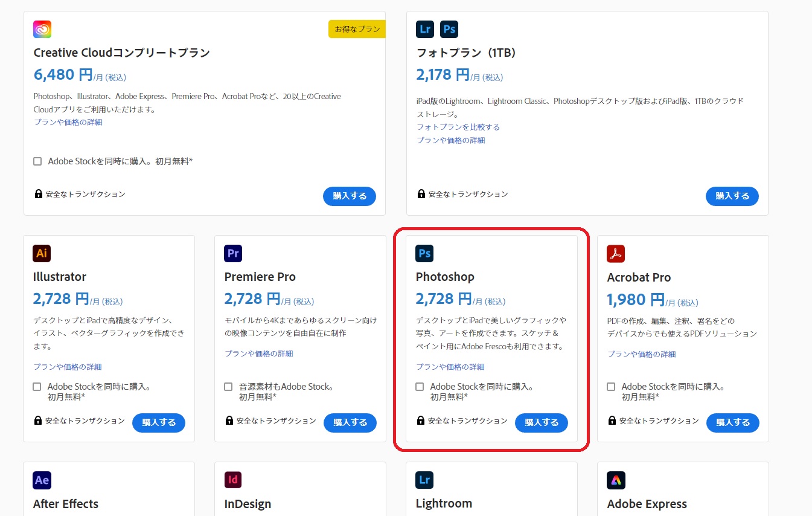
Task: Click the Illustrator Ai app icon
Action: pyautogui.click(x=42, y=253)
